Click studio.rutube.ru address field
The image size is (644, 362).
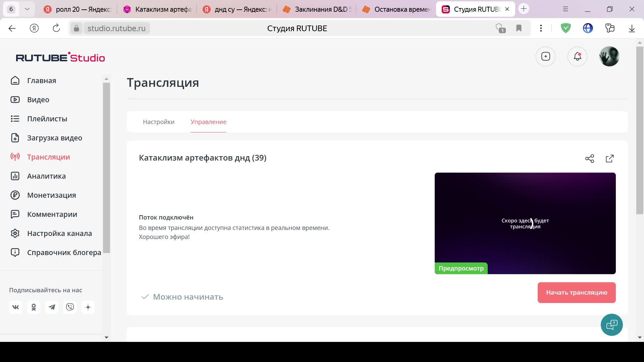(116, 28)
